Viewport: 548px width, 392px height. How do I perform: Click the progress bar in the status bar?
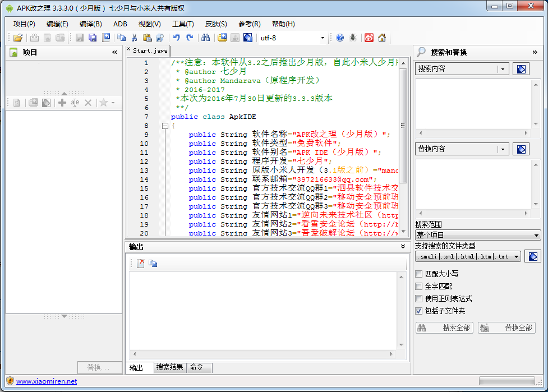point(506,381)
